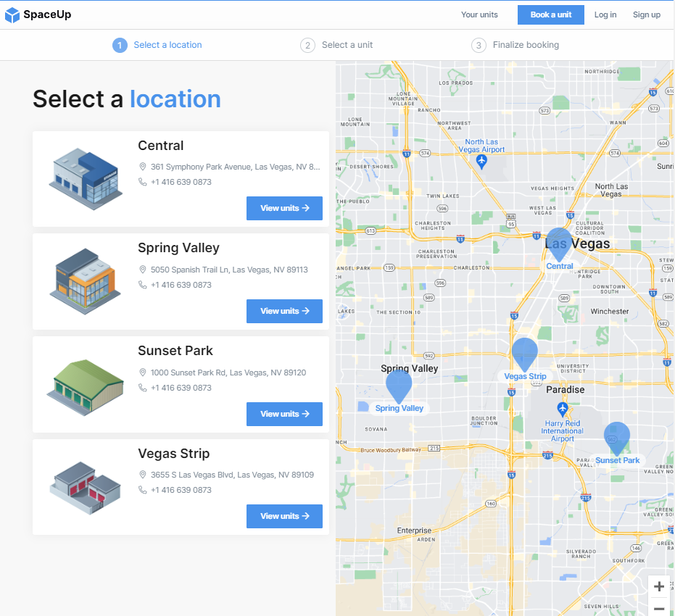Click the Vegas Strip label on the map
The height and width of the screenshot is (616, 675).
tap(525, 376)
